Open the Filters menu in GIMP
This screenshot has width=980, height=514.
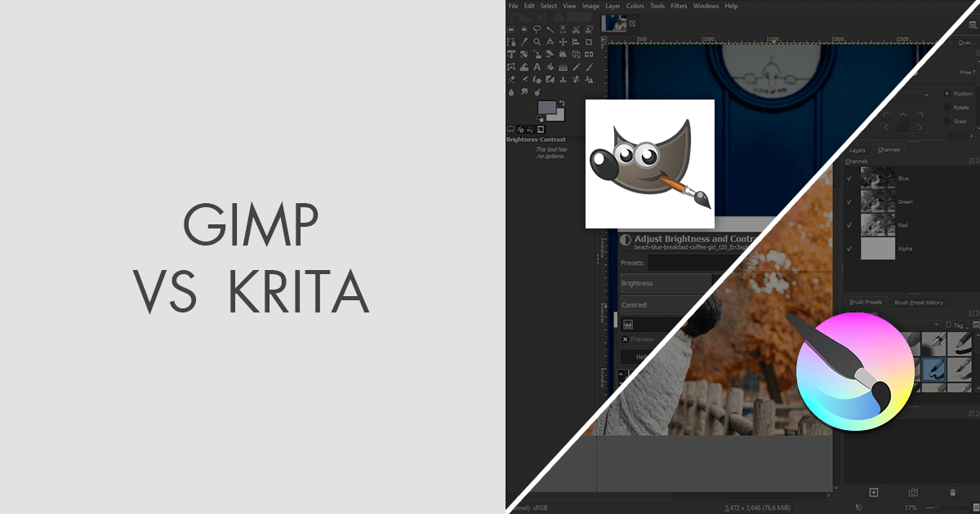(679, 6)
